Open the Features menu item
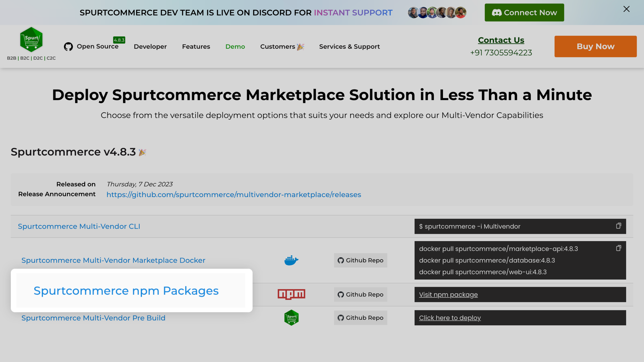The width and height of the screenshot is (644, 362). 196,46
